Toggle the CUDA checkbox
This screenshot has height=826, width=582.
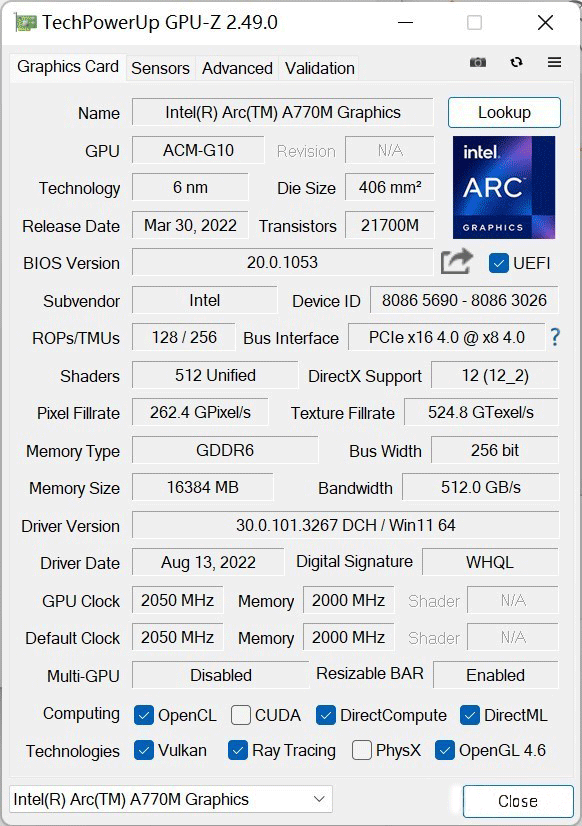240,715
